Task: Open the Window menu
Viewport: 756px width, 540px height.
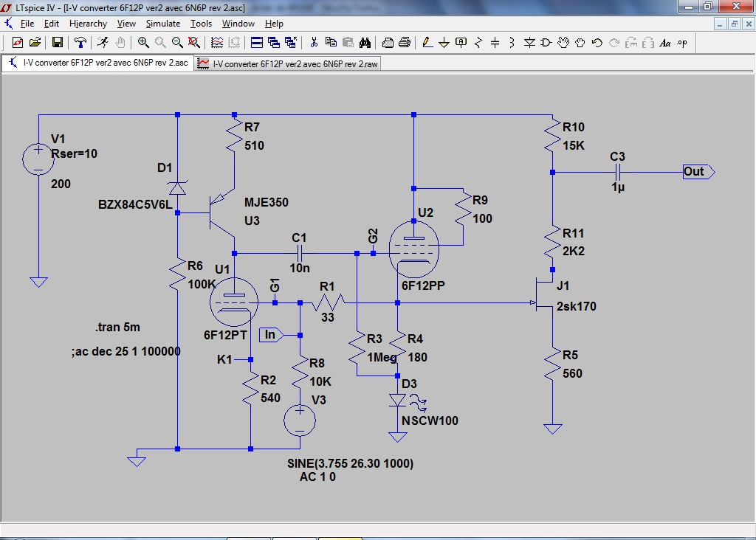Action: tap(238, 24)
